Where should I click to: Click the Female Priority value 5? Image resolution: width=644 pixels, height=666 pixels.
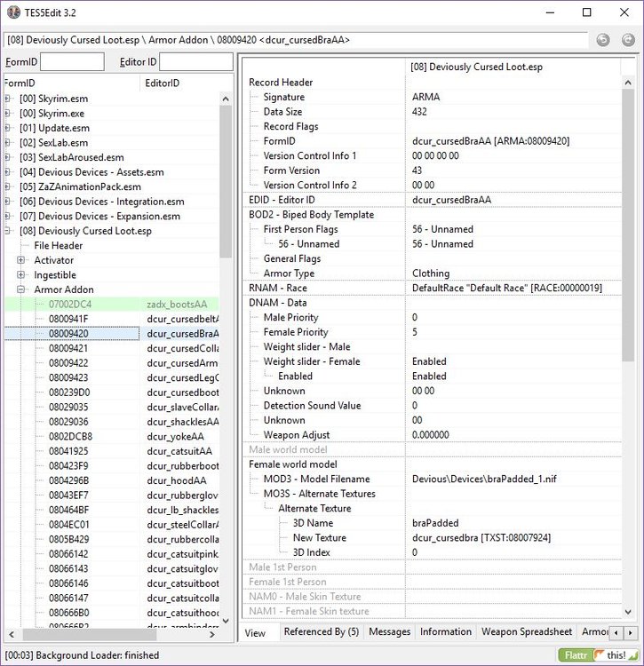[x=415, y=332]
